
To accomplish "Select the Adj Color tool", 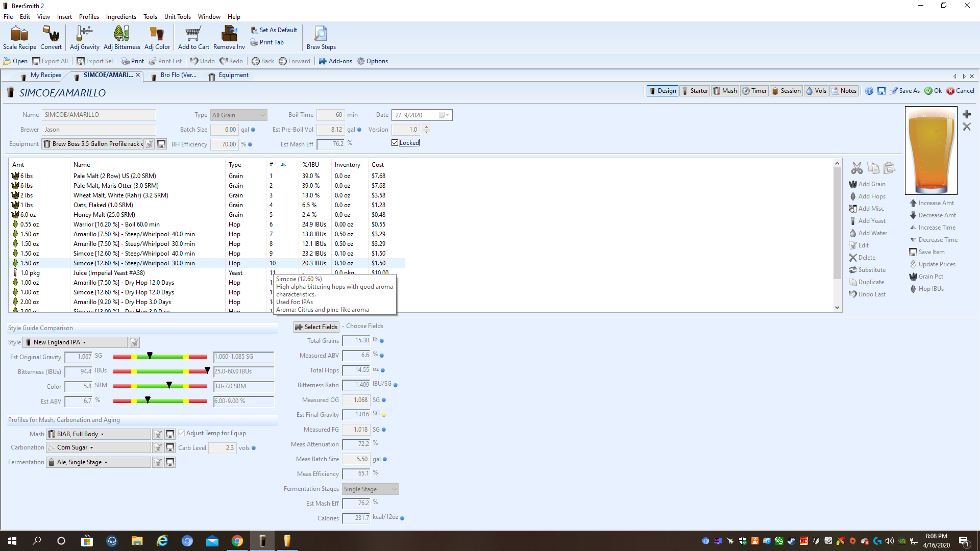I will pos(157,38).
